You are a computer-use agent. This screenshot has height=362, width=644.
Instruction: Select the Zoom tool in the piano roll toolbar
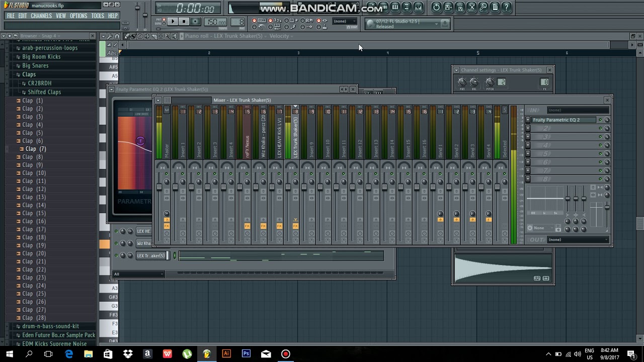(x=168, y=36)
